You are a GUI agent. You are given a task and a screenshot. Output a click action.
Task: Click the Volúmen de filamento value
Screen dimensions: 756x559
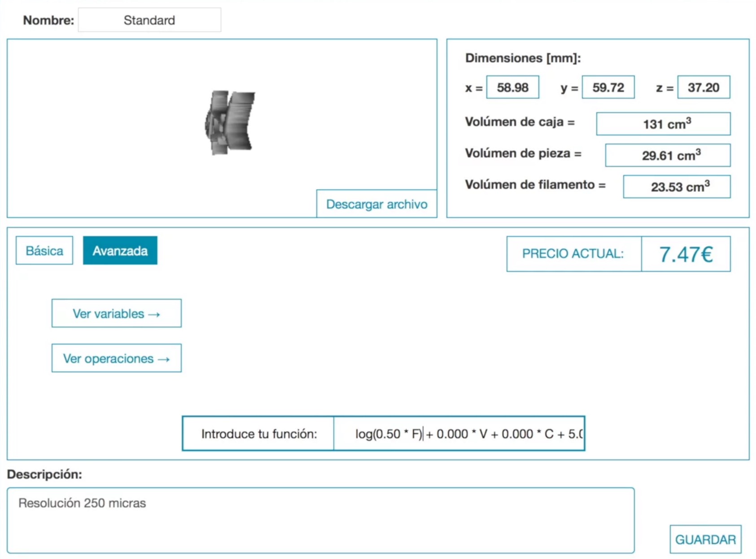point(677,187)
